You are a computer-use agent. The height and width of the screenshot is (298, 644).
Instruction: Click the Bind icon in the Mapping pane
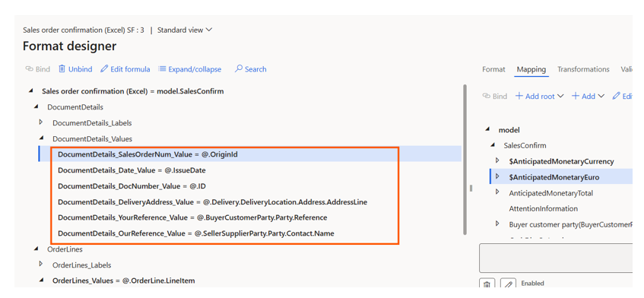pyautogui.click(x=487, y=96)
